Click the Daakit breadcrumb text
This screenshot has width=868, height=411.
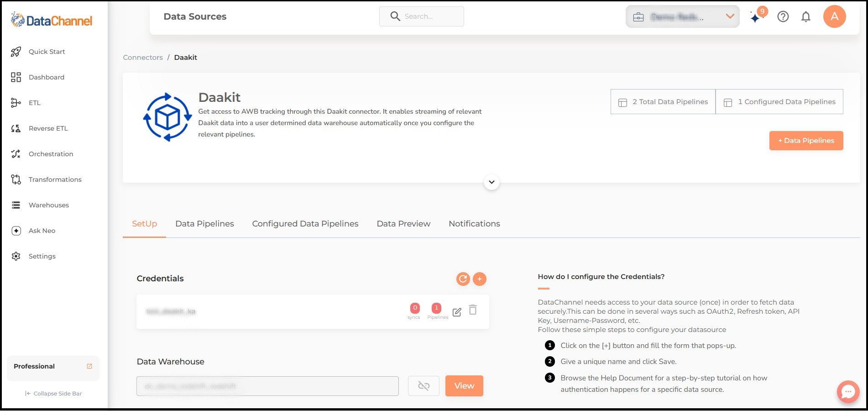point(186,58)
